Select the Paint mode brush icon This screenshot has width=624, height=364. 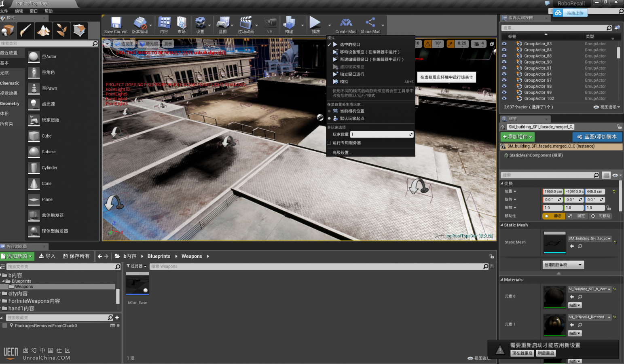(x=25, y=30)
